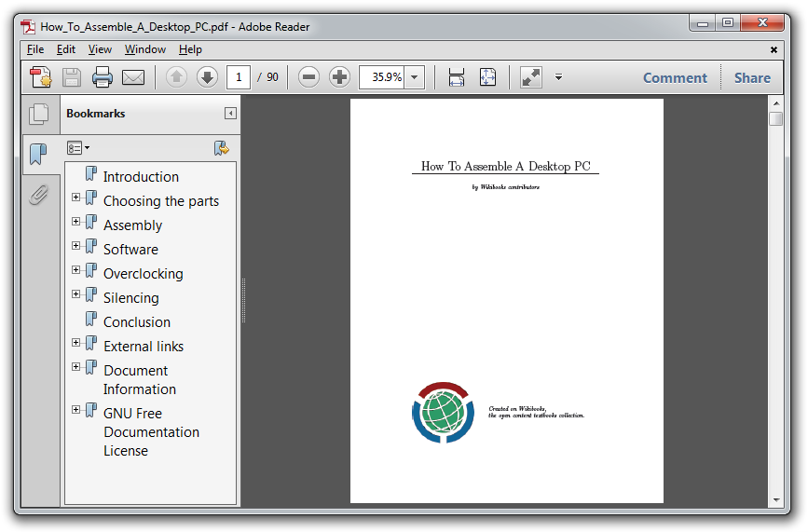Open the Edit menu
The height and width of the screenshot is (532, 808).
pos(66,49)
